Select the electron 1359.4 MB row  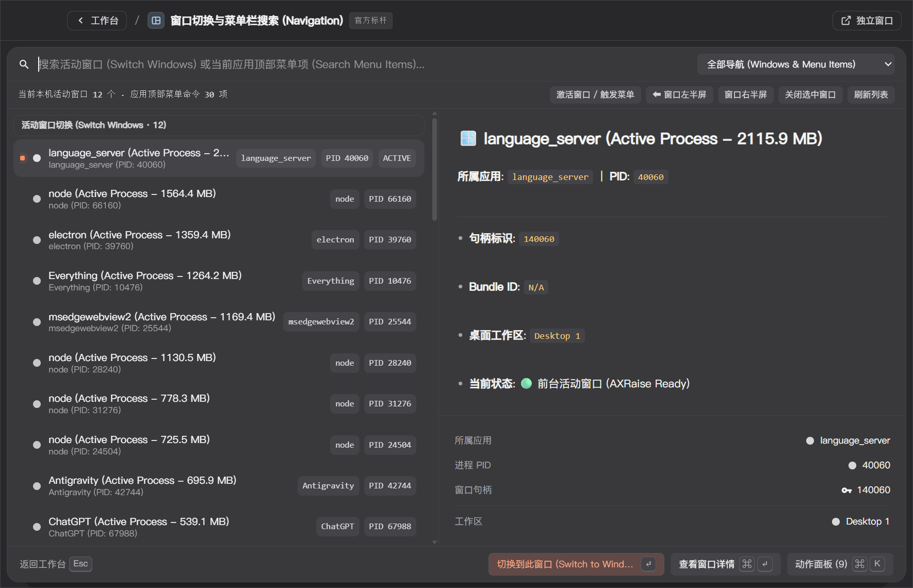(219, 240)
